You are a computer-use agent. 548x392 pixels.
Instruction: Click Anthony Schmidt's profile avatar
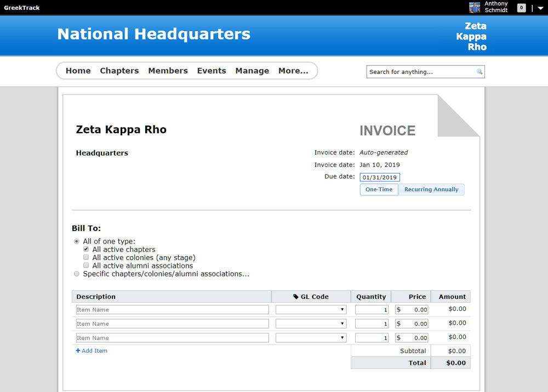click(x=475, y=8)
